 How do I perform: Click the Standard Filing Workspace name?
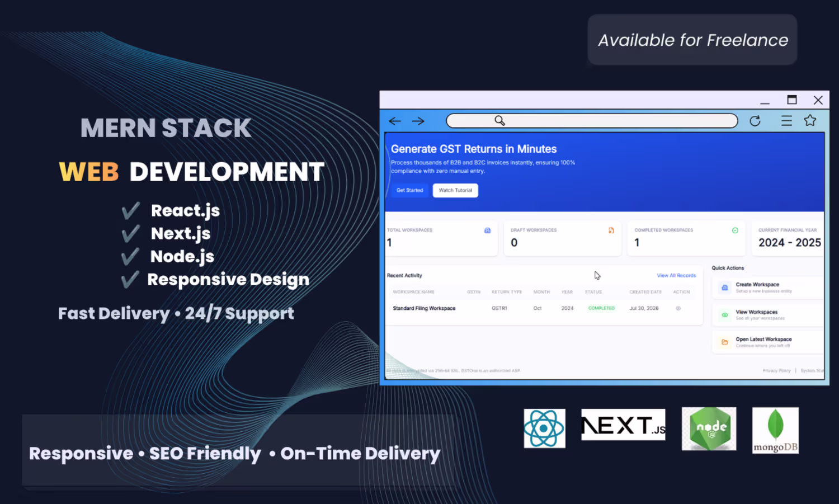click(424, 308)
